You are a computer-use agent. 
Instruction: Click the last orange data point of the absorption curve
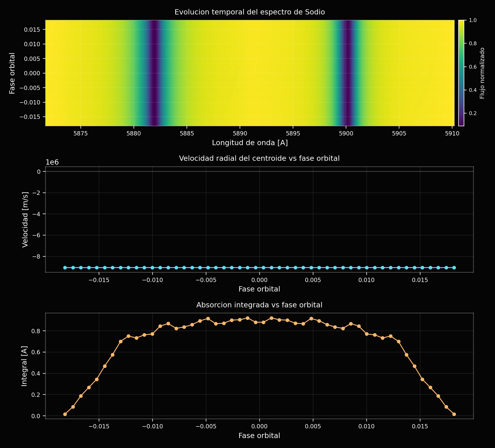pyautogui.click(x=454, y=414)
